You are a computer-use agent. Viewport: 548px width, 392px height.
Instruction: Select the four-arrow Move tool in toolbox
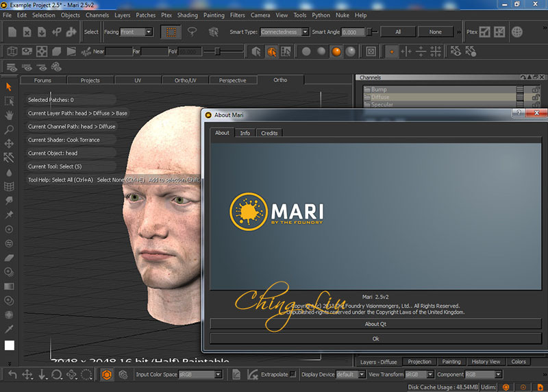point(9,143)
